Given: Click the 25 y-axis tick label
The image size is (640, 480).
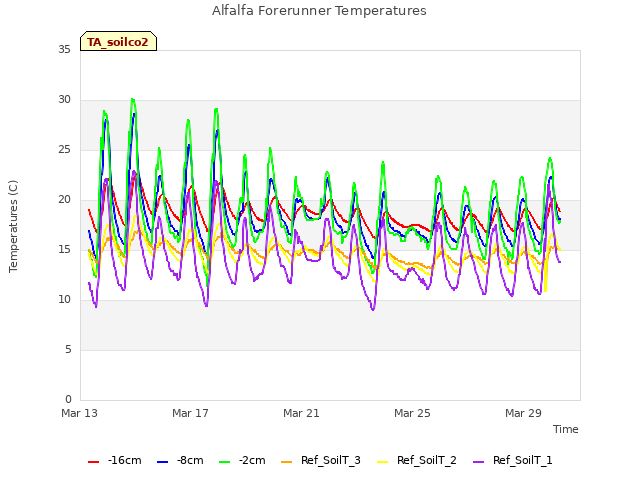Looking at the screenshot, I should 64,150.
